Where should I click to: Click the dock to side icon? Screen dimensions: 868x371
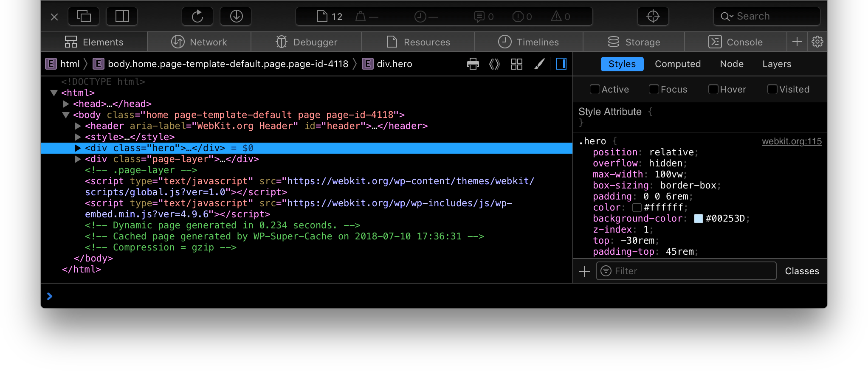(x=122, y=17)
